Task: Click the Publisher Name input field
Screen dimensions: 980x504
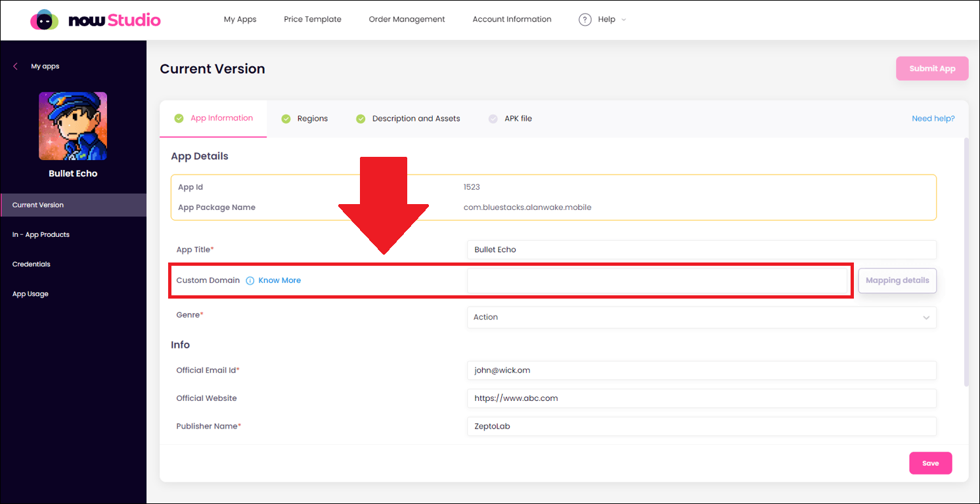Action: click(x=702, y=427)
